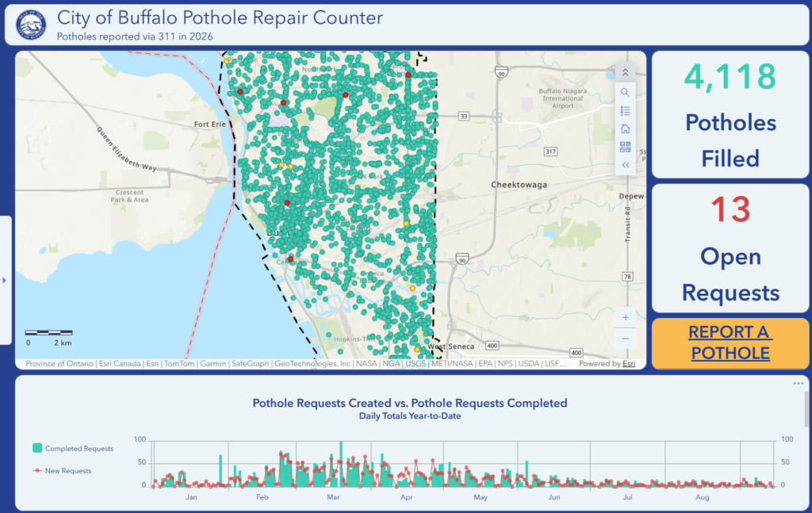Click the Daily Totals Year-to-Date subtitle
The image size is (812, 513).
[x=410, y=415]
